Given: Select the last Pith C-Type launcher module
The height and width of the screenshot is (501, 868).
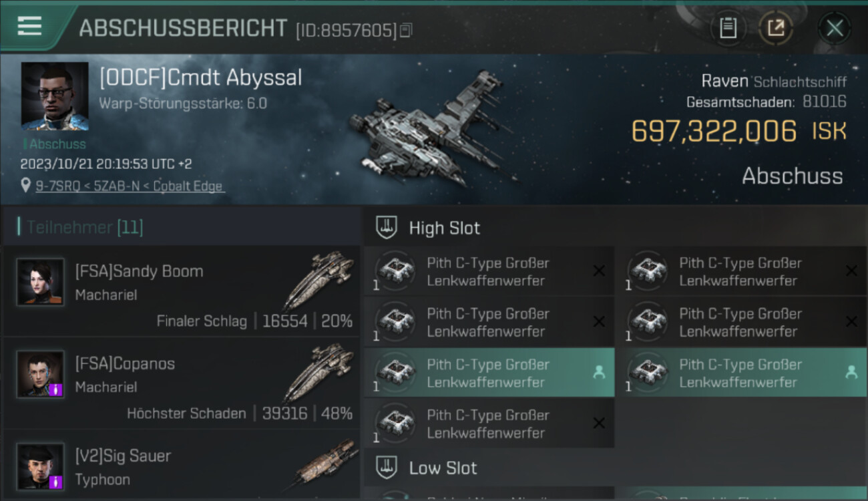Looking at the screenshot, I should click(x=489, y=424).
